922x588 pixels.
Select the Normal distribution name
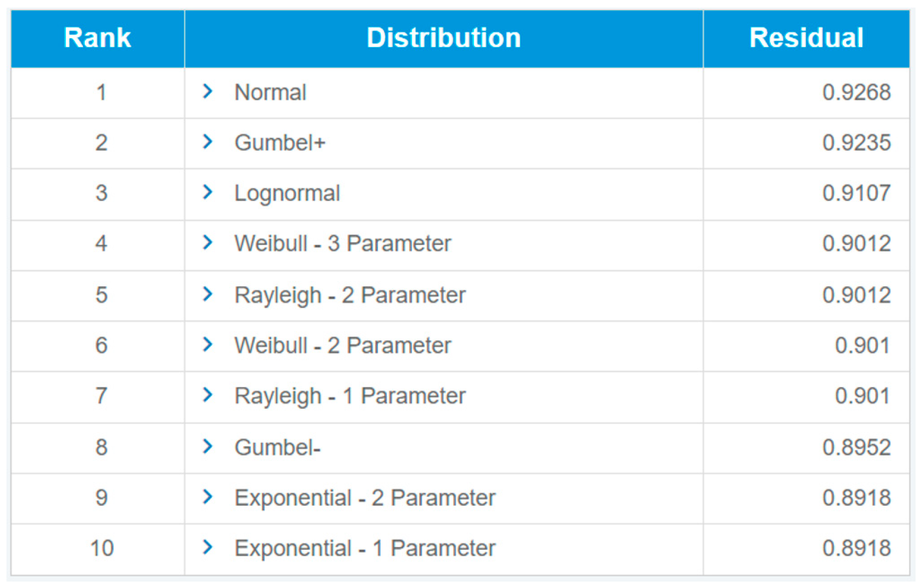pyautogui.click(x=270, y=92)
